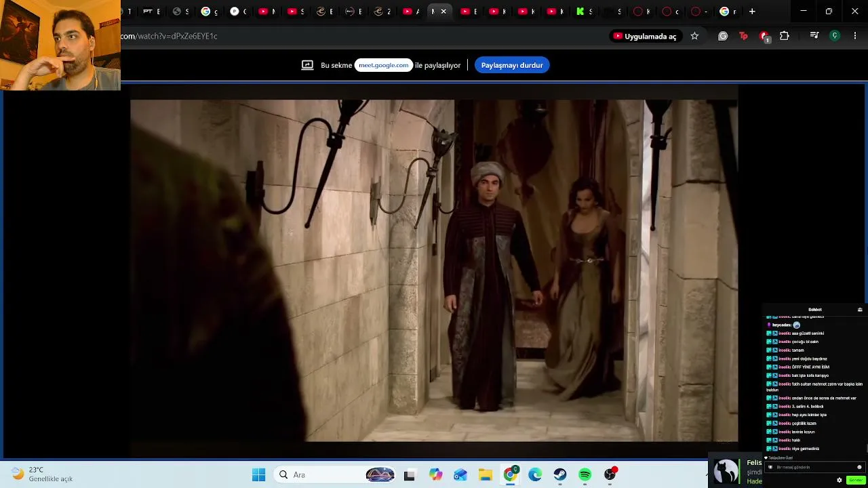Click the address bar URL
868x488 pixels.
tap(170, 36)
